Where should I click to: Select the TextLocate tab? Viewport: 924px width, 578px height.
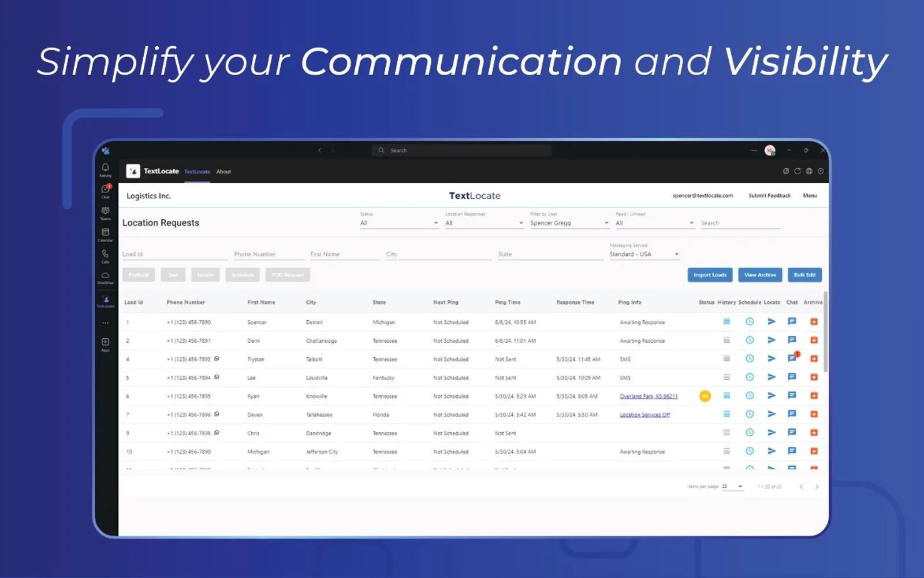(x=197, y=172)
